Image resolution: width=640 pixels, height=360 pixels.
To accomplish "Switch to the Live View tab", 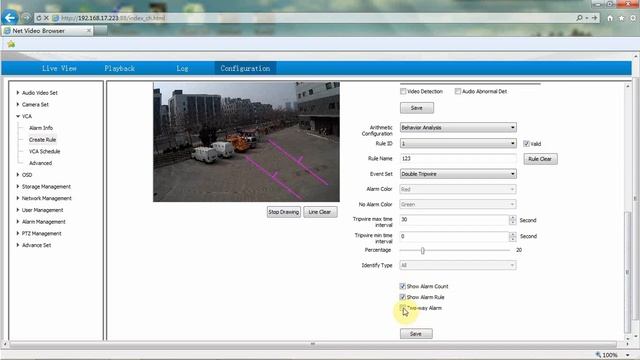I will [59, 68].
